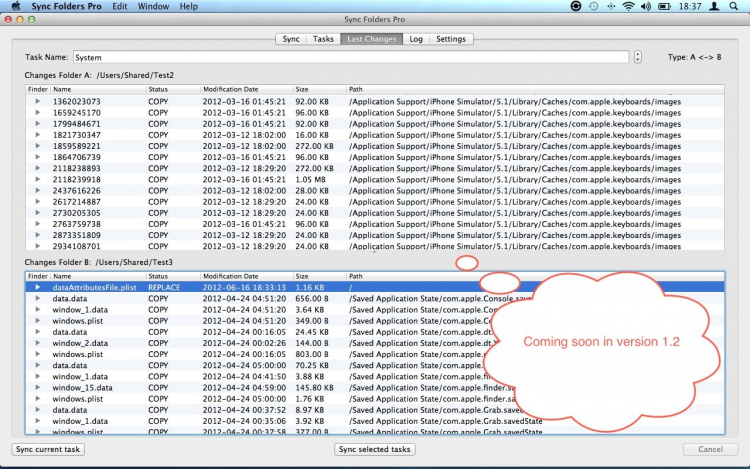Select the 3.92 KB size cell
The height and width of the screenshot is (469, 750).
[x=309, y=421]
